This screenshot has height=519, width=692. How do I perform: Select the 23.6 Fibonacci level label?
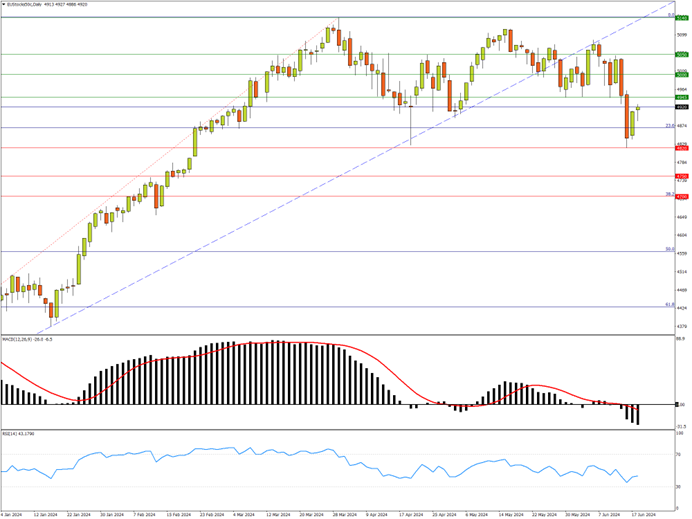[x=668, y=125]
